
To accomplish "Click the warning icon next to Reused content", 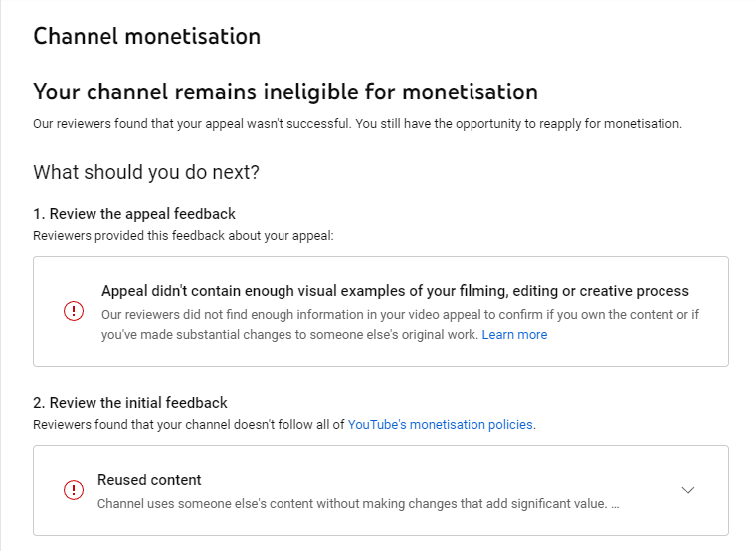I will [x=74, y=490].
